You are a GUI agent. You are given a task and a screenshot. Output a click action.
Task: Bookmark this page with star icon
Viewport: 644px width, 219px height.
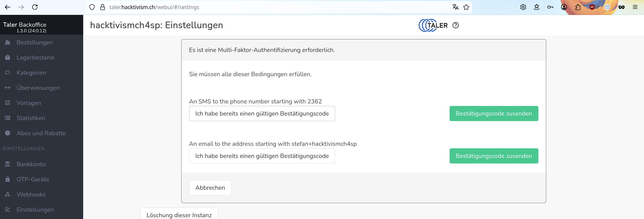(466, 7)
